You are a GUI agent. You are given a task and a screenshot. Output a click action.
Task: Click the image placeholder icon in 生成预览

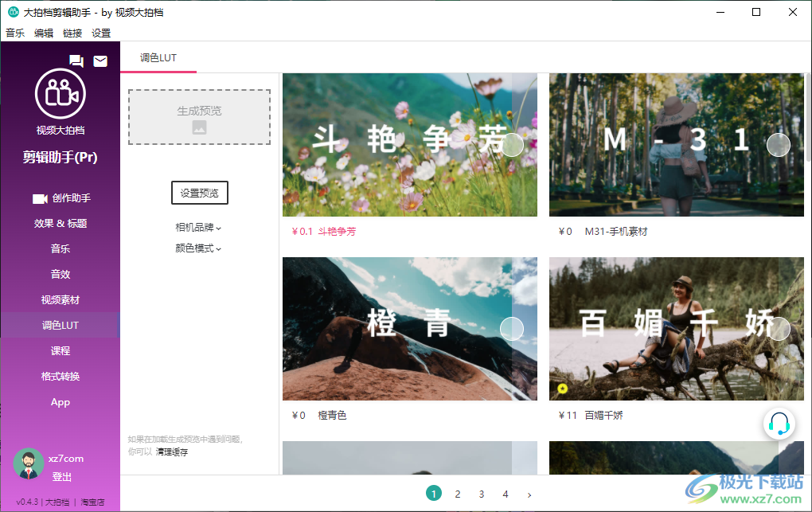199,127
